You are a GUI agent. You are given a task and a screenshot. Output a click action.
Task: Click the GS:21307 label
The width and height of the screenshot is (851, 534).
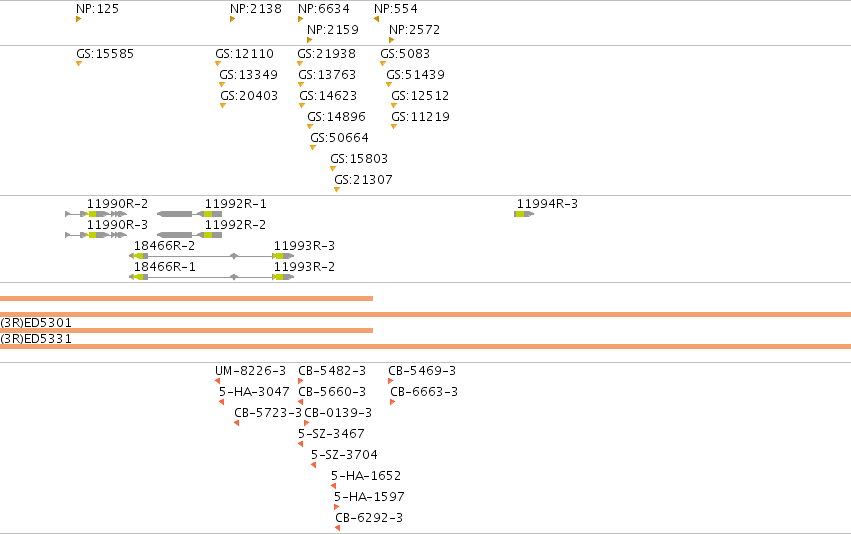point(363,180)
